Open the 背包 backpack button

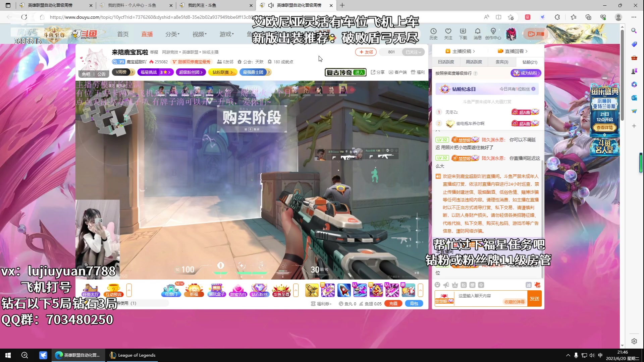click(414, 303)
